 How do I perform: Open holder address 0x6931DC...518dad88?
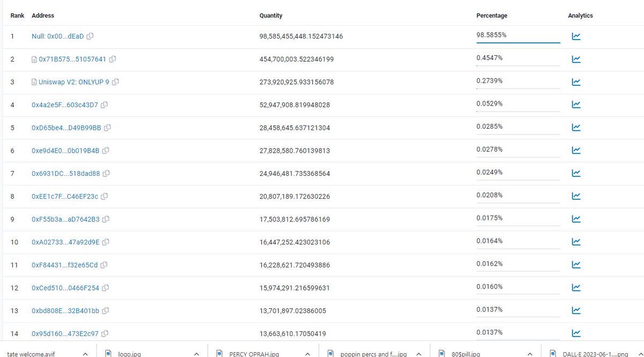tap(66, 173)
